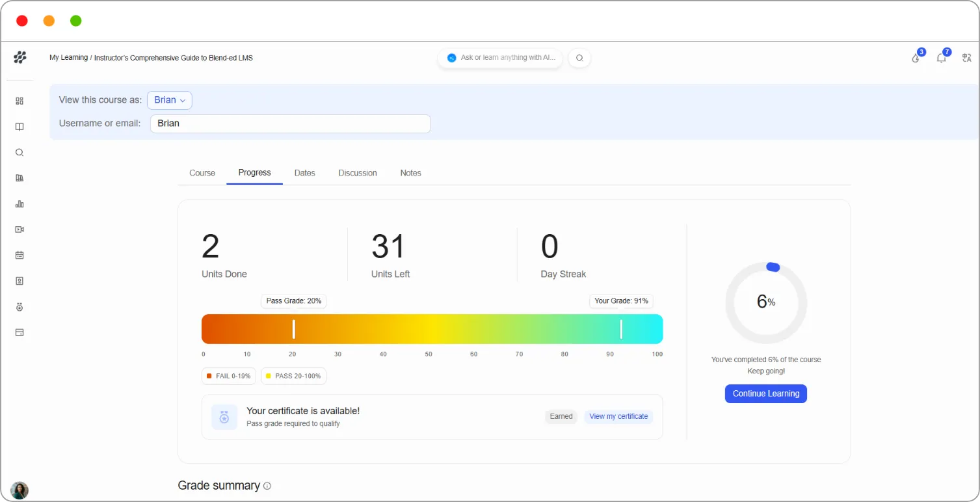Open the video camera icon in sidebar
The image size is (980, 502).
[20, 230]
